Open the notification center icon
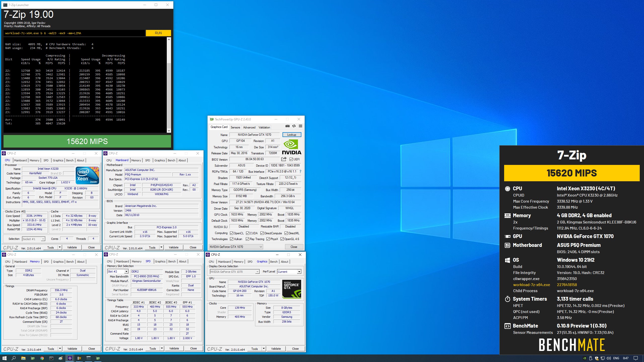644x362 pixels. (636, 358)
